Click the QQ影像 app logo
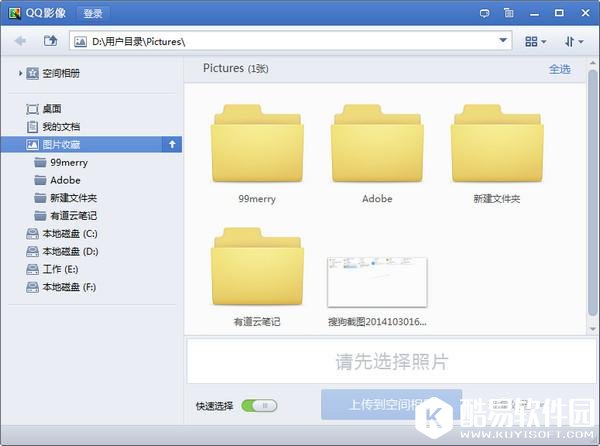600x446 pixels. (x=14, y=14)
